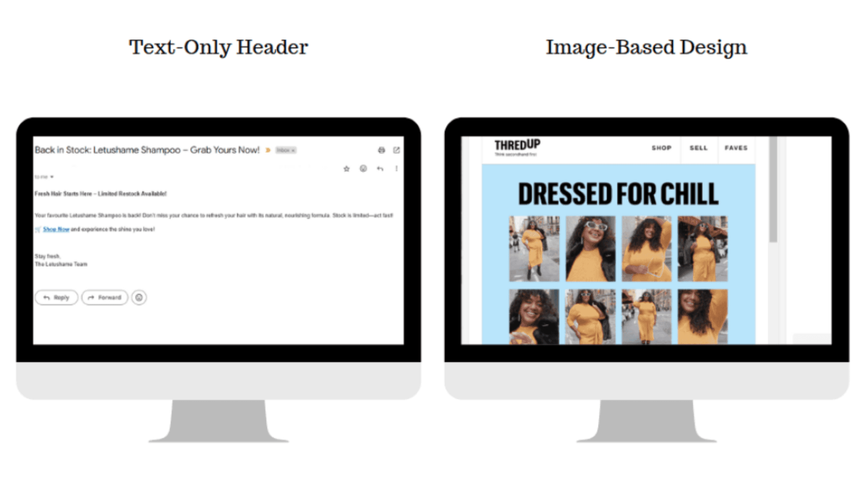
Task: Click the Forward icon in email
Action: pos(104,297)
